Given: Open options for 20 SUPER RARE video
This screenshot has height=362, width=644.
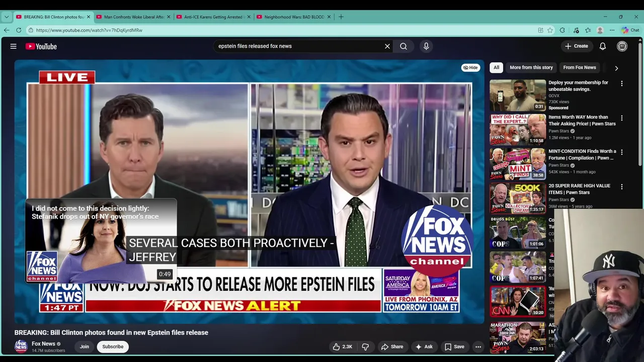Looking at the screenshot, I should click(x=622, y=187).
